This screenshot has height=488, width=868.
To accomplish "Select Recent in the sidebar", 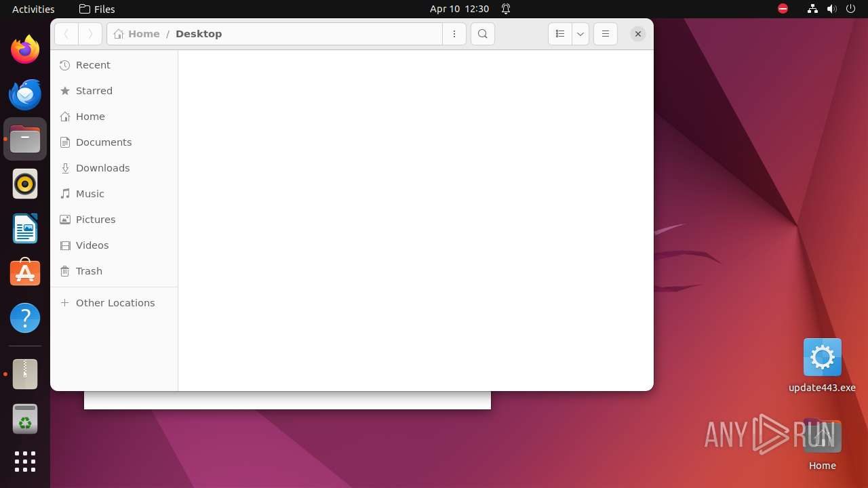I will pos(114,65).
